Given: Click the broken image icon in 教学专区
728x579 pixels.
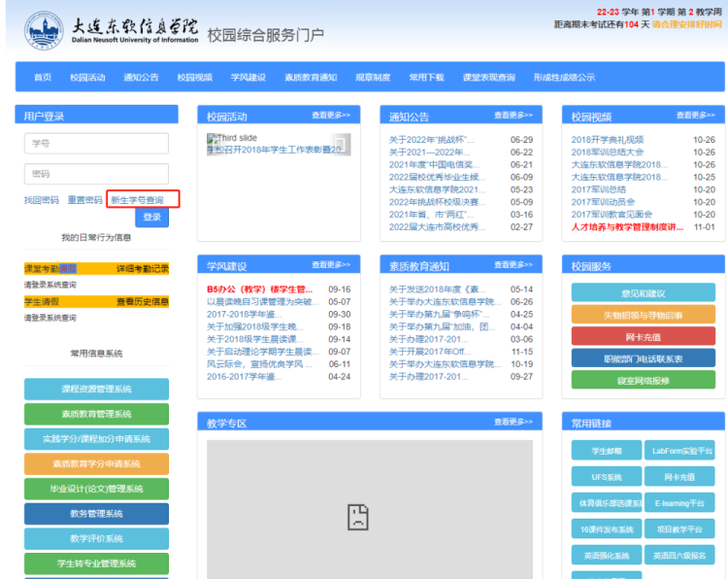Looking at the screenshot, I should [x=358, y=516].
